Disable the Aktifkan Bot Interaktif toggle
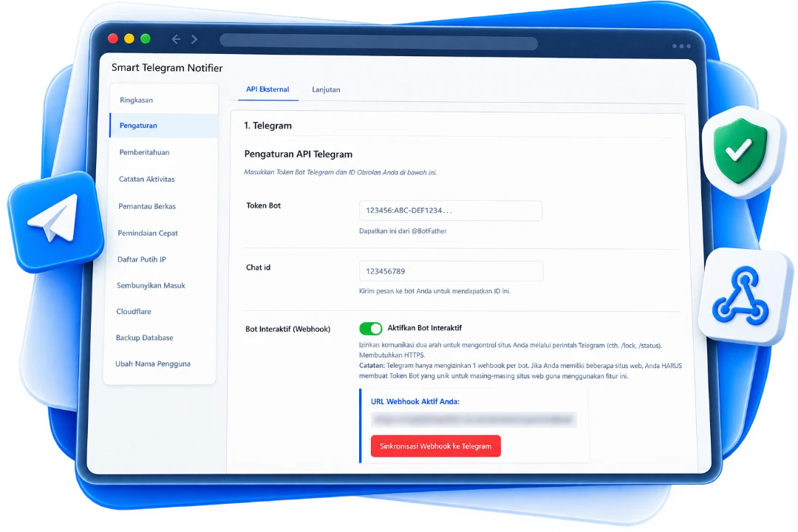798x532 pixels. pos(370,328)
